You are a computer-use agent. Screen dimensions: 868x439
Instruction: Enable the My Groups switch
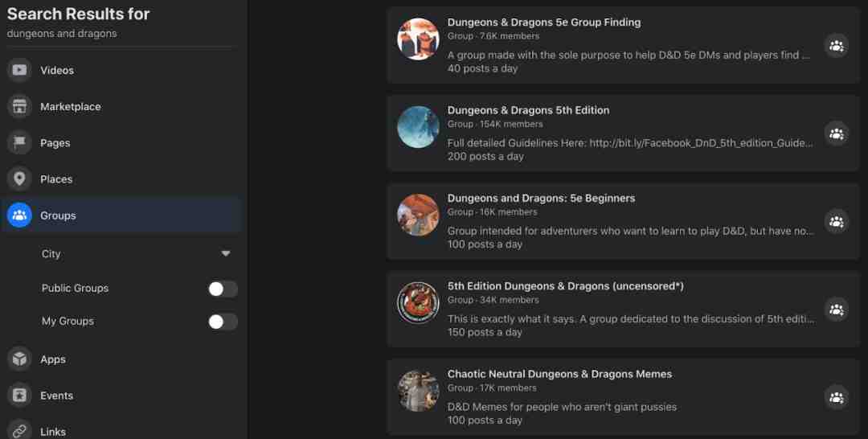point(223,322)
